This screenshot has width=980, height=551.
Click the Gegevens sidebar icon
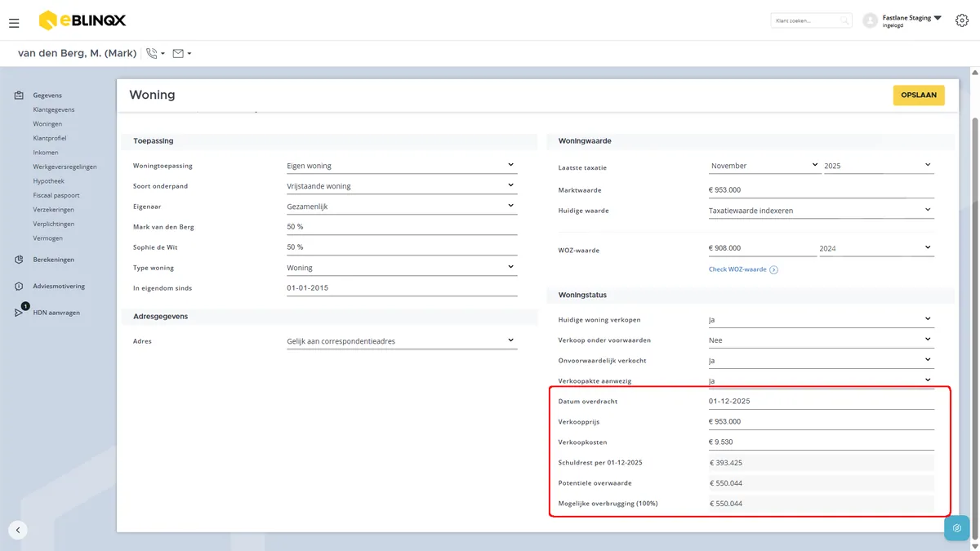(x=19, y=96)
